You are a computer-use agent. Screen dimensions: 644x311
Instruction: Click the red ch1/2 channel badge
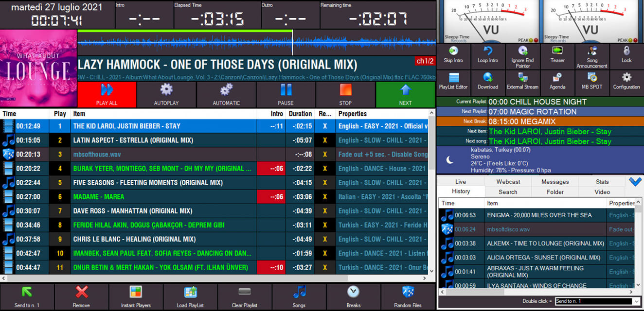[425, 61]
